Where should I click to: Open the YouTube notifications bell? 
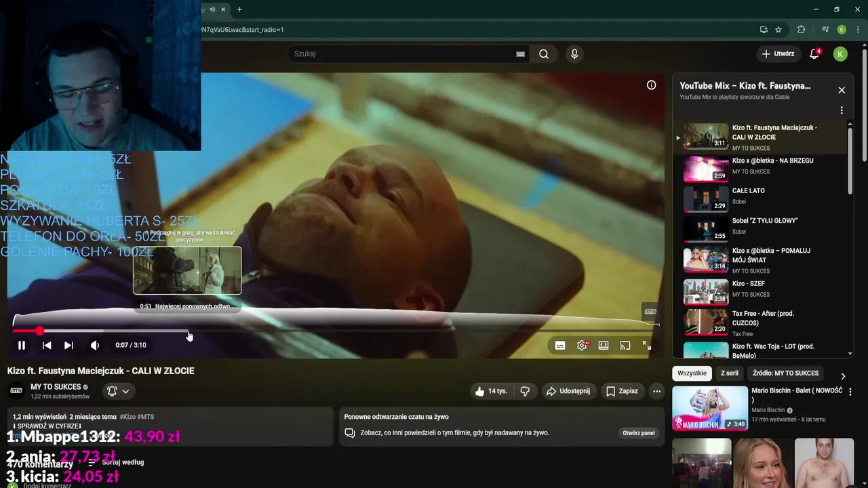coord(814,54)
